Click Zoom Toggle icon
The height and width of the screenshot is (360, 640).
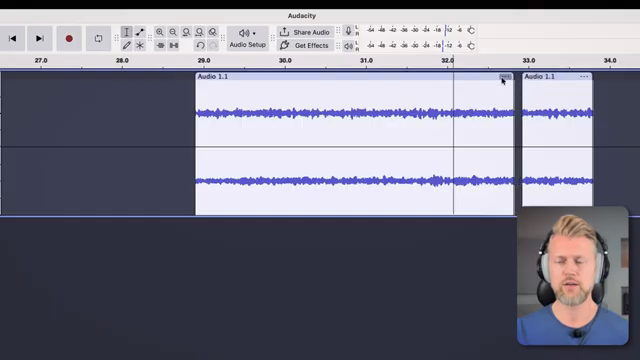point(213,32)
